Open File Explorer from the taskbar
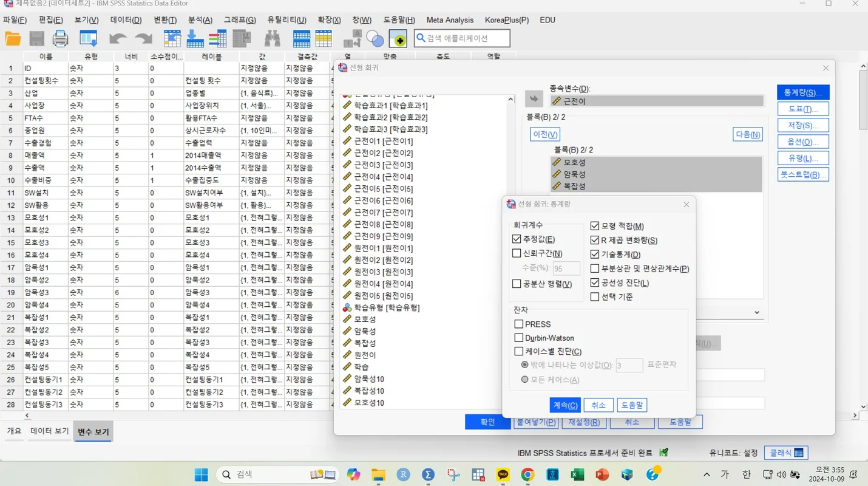This screenshot has width=868, height=486. tap(378, 474)
